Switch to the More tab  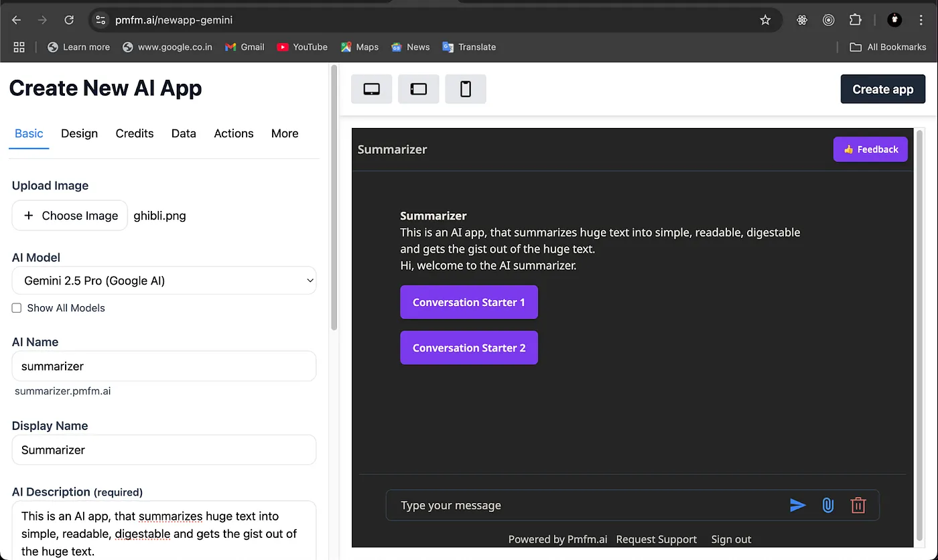point(285,133)
